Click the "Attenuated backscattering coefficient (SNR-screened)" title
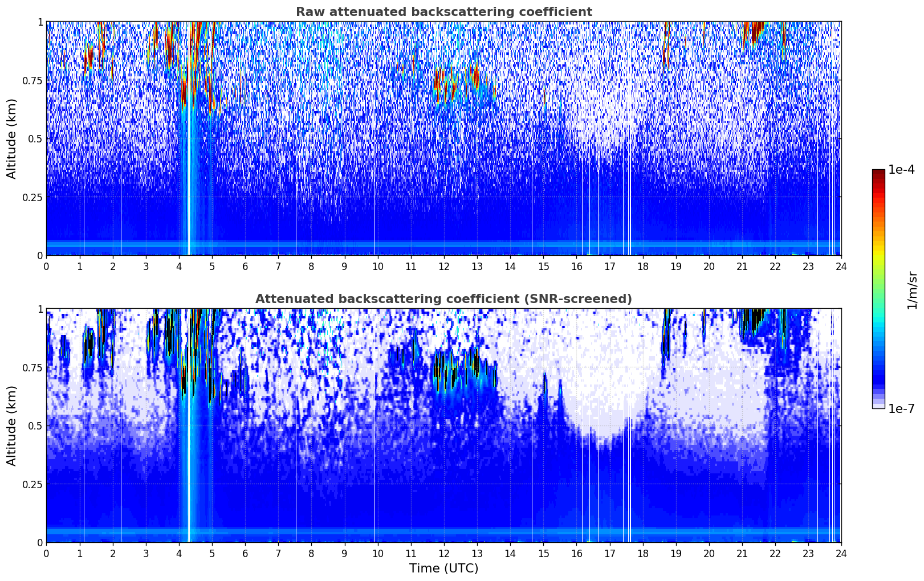This screenshot has width=924, height=581. click(443, 299)
